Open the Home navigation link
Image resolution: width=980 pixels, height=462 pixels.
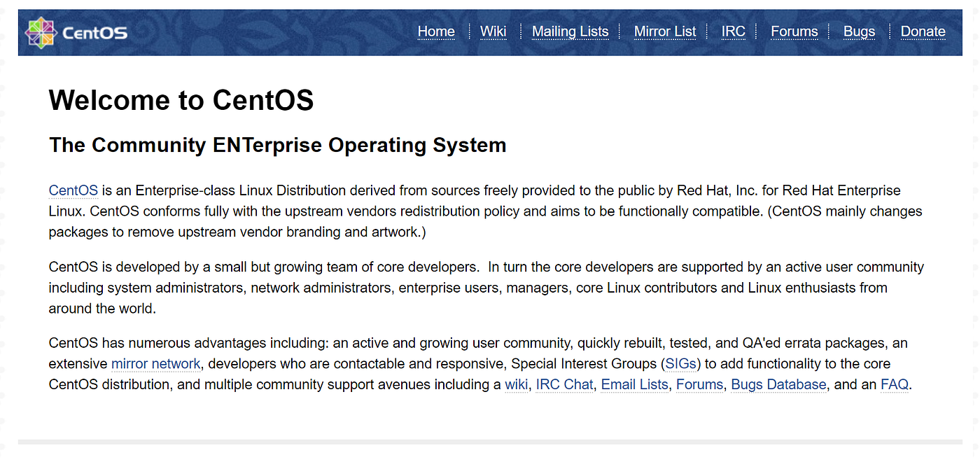[x=436, y=31]
